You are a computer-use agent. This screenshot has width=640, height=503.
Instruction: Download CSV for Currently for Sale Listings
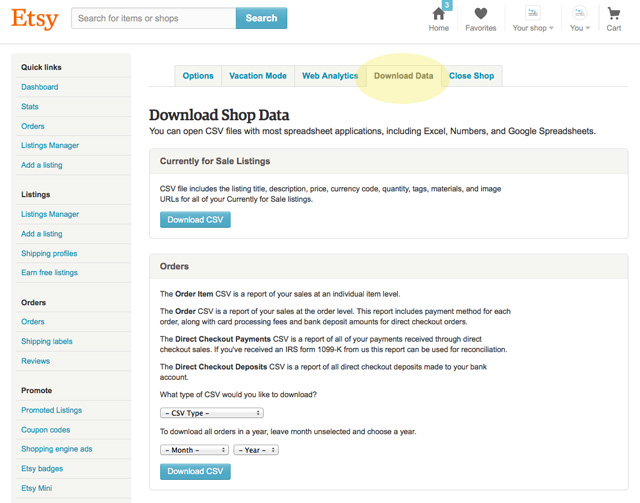click(195, 220)
